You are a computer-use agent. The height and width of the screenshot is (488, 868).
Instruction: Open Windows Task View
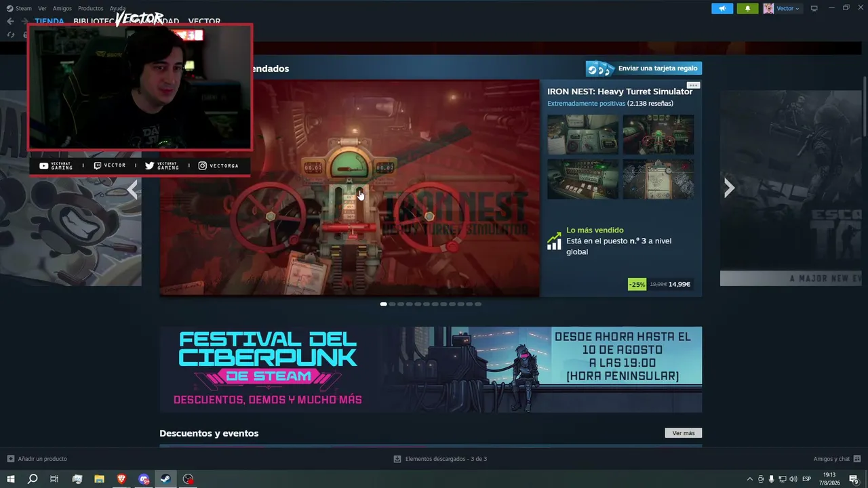pos(54,479)
